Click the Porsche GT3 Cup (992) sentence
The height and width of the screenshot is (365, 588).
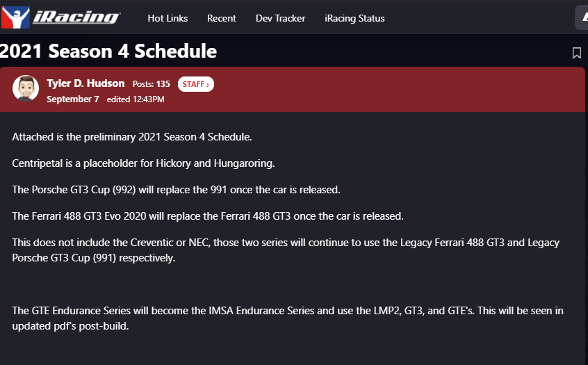click(176, 189)
